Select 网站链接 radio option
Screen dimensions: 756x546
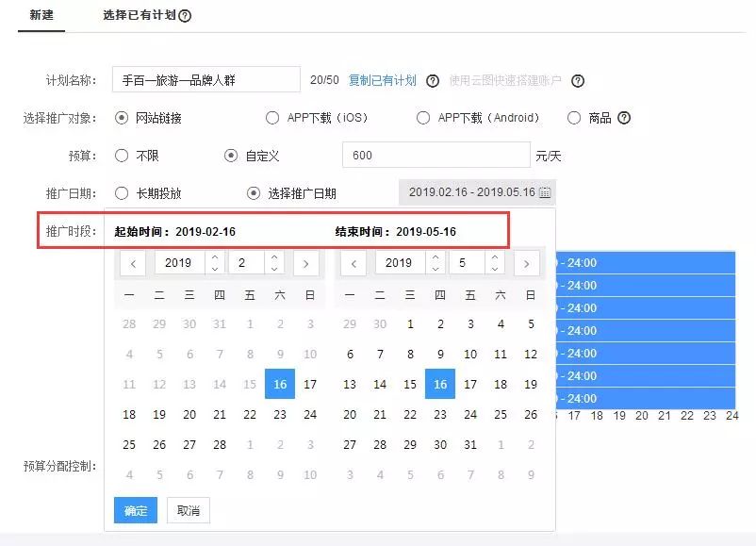[122, 118]
